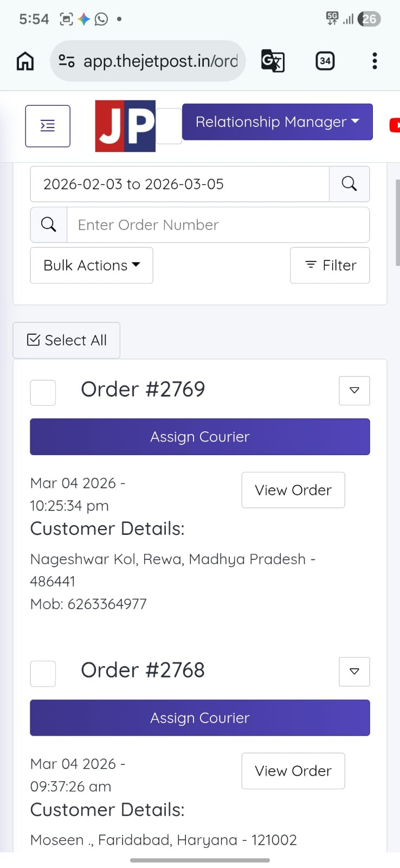View Order for Order #2768

293,771
